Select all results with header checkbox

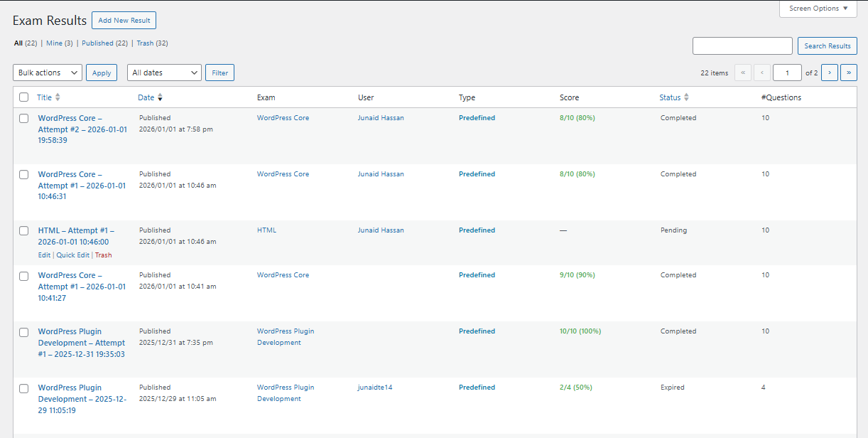coord(24,97)
